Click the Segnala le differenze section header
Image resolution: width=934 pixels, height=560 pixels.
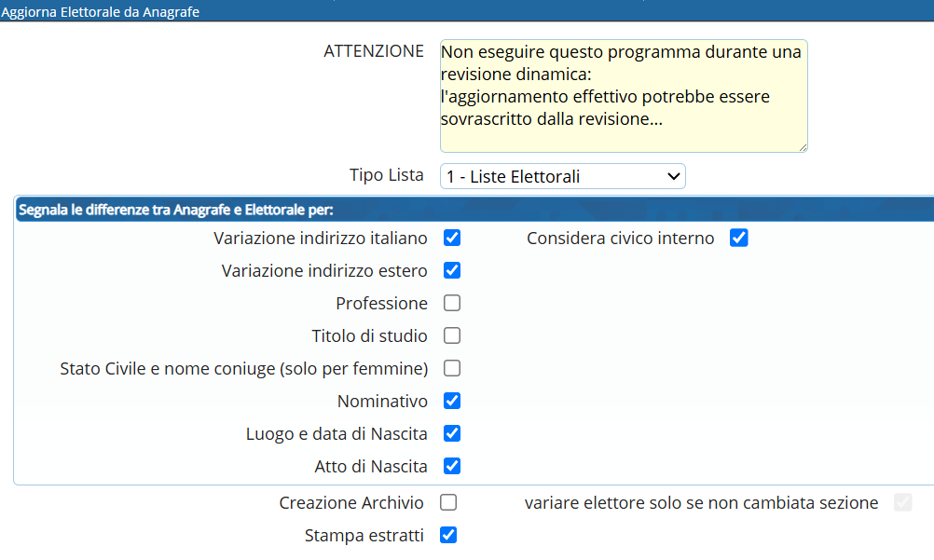coord(175,210)
